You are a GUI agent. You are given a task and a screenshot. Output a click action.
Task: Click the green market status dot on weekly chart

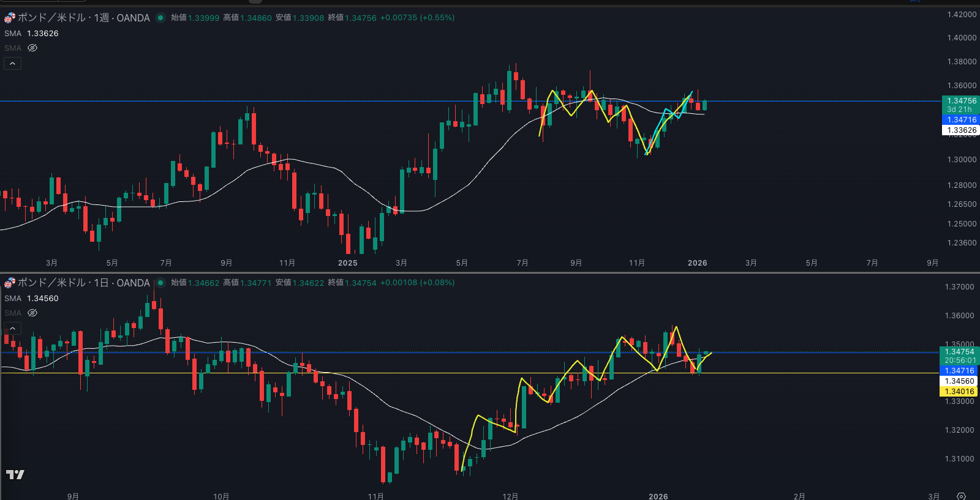tap(160, 18)
